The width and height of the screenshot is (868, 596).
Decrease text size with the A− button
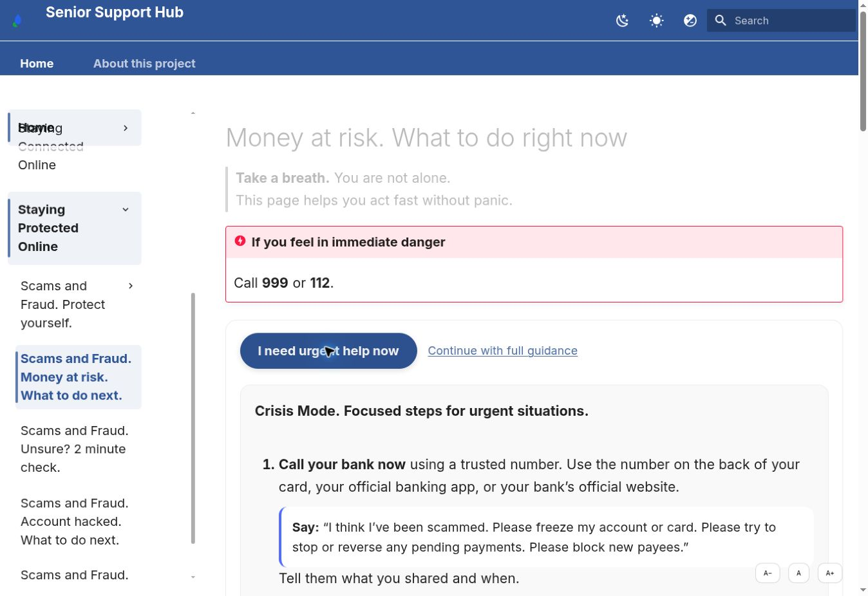[x=768, y=573]
